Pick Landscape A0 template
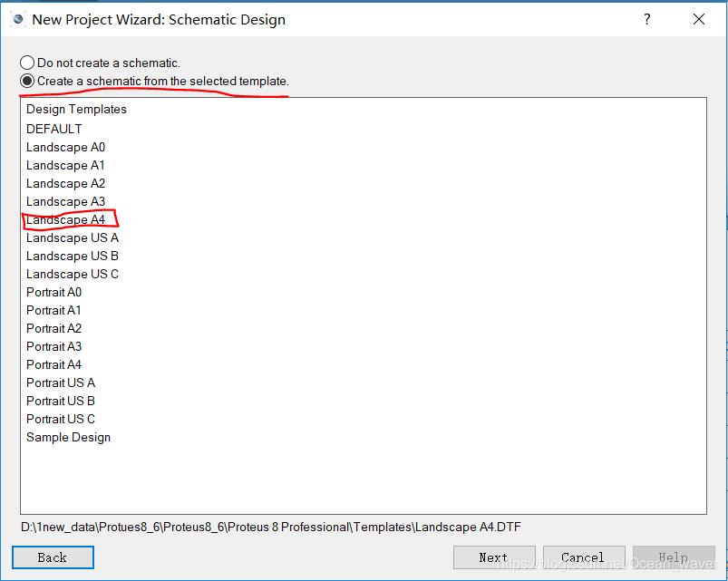728x581 pixels. pyautogui.click(x=65, y=147)
